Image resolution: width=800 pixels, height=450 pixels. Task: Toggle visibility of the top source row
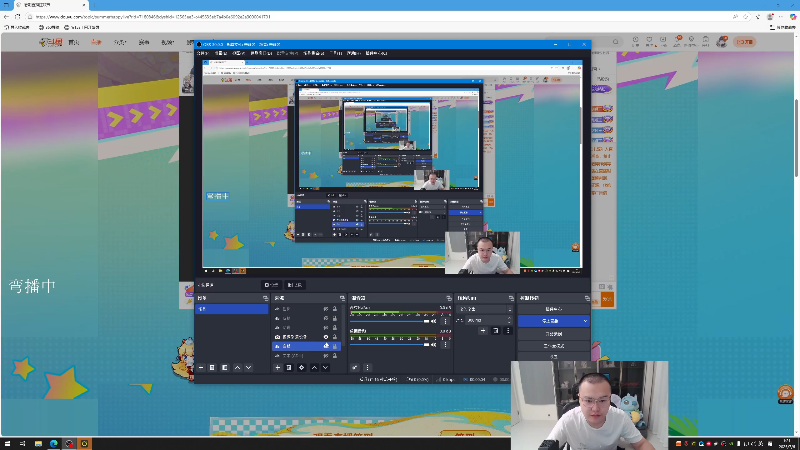coord(326,309)
